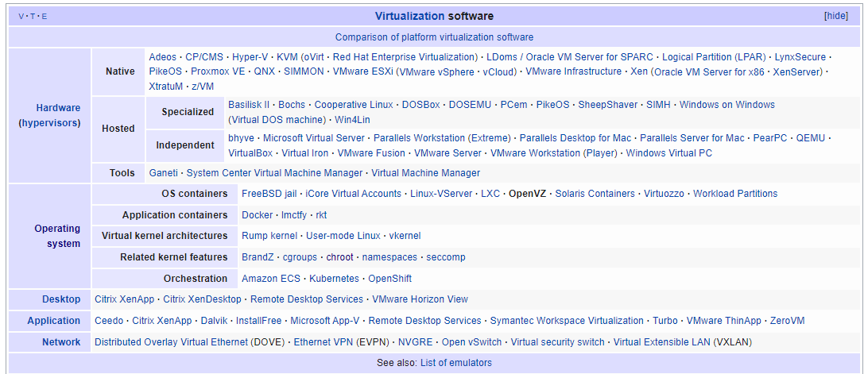The height and width of the screenshot is (374, 868).
Task: Open the CP/CMS link
Action: [204, 57]
